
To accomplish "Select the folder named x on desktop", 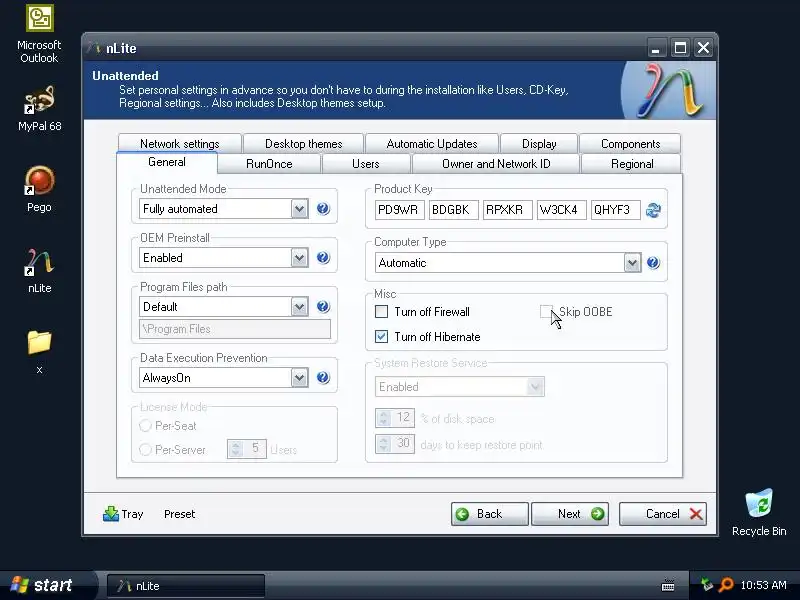I will [x=39, y=352].
